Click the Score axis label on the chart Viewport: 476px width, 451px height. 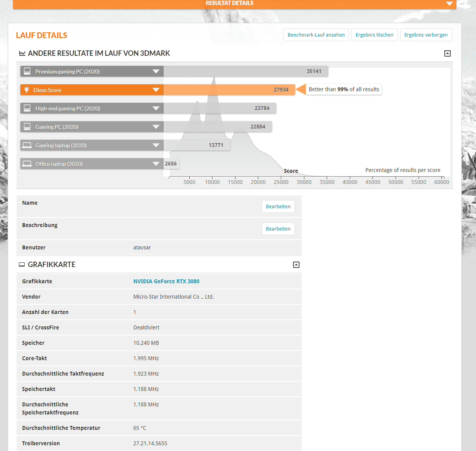pyautogui.click(x=291, y=171)
